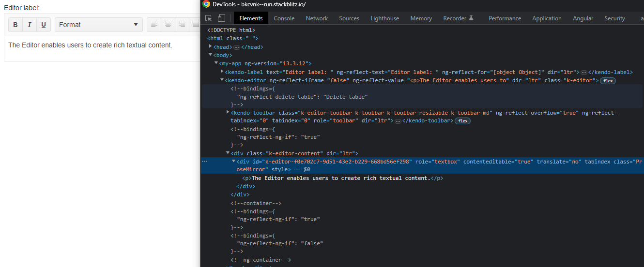Open the Format dropdown
Screen dimensions: 644x267
tap(98, 25)
